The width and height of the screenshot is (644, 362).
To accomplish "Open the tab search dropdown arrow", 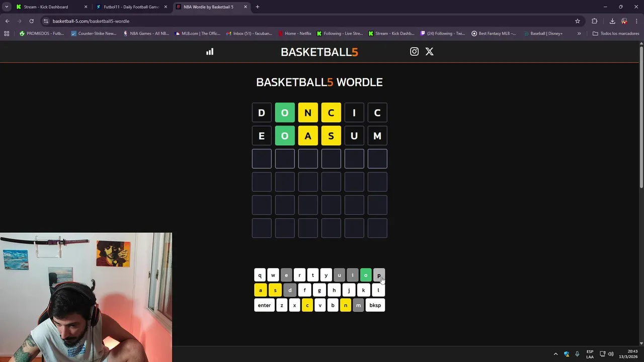I will (7, 7).
